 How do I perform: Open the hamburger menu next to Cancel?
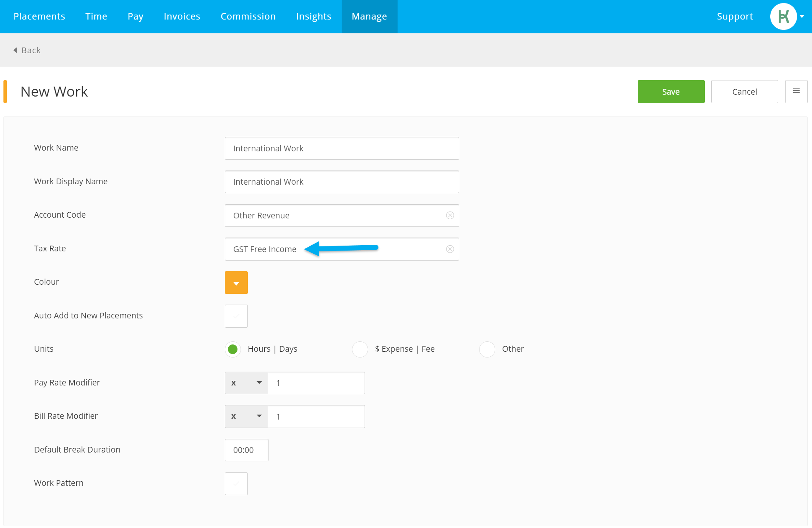(796, 92)
